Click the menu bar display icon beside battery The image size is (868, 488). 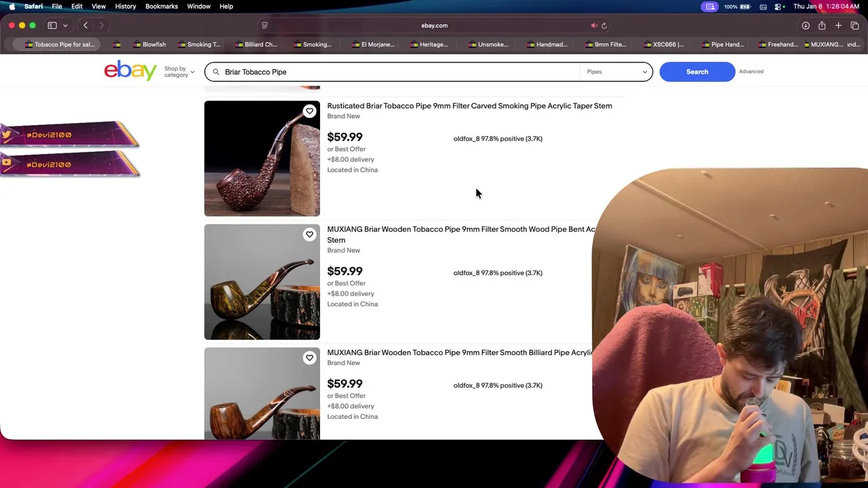click(x=764, y=6)
